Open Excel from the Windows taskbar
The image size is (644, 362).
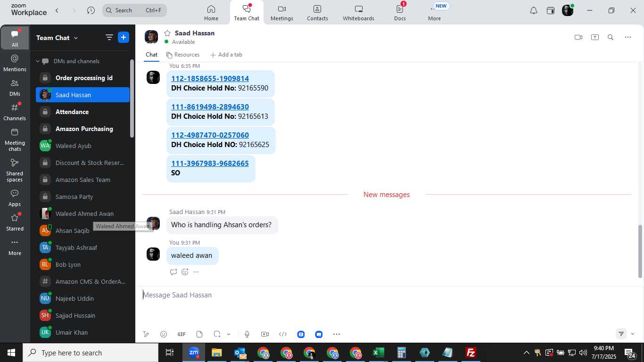pos(378,353)
